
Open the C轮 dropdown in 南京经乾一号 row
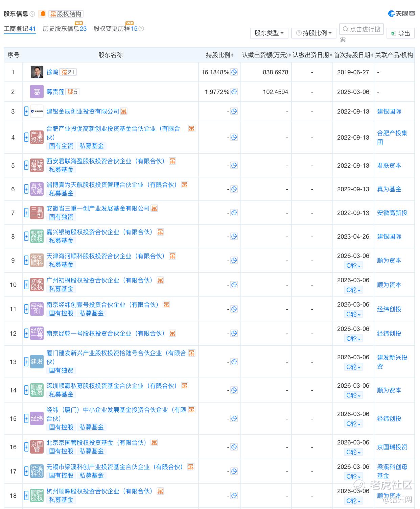pos(353,339)
